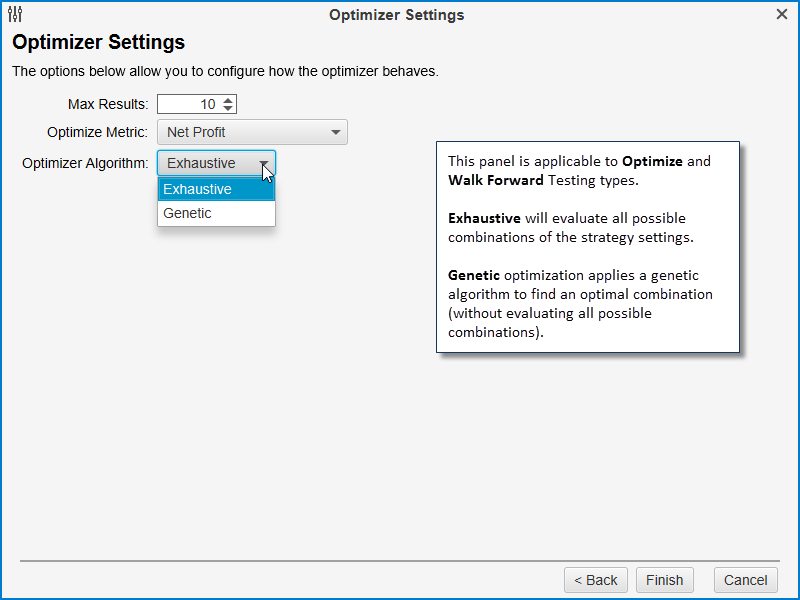Click the Optimizer Settings window title text
Viewport: 800px width, 600px height.
pyautogui.click(x=396, y=15)
